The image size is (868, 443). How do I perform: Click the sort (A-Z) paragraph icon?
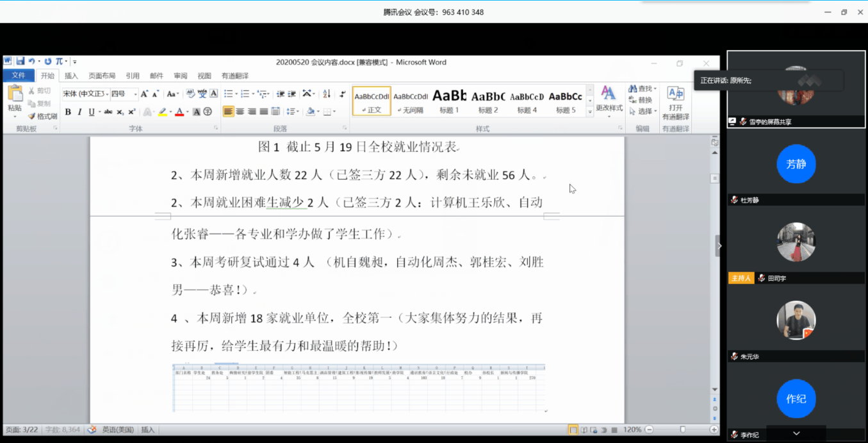click(x=327, y=94)
